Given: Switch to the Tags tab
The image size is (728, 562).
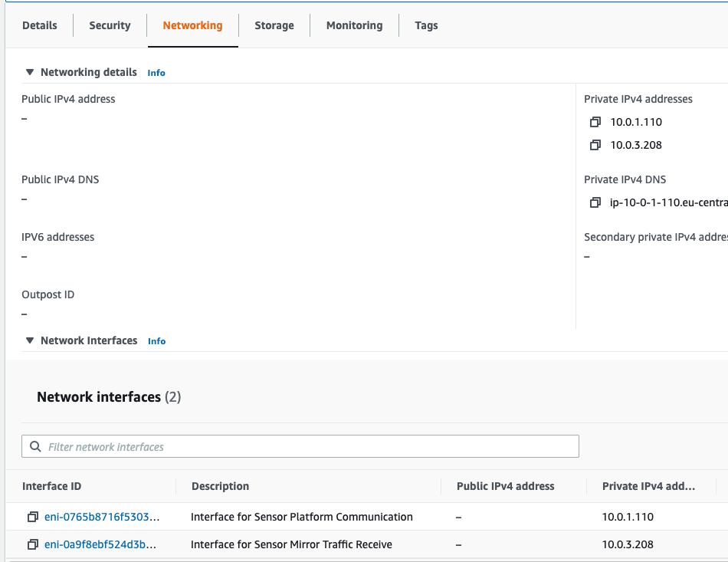Looking at the screenshot, I should click(x=426, y=25).
